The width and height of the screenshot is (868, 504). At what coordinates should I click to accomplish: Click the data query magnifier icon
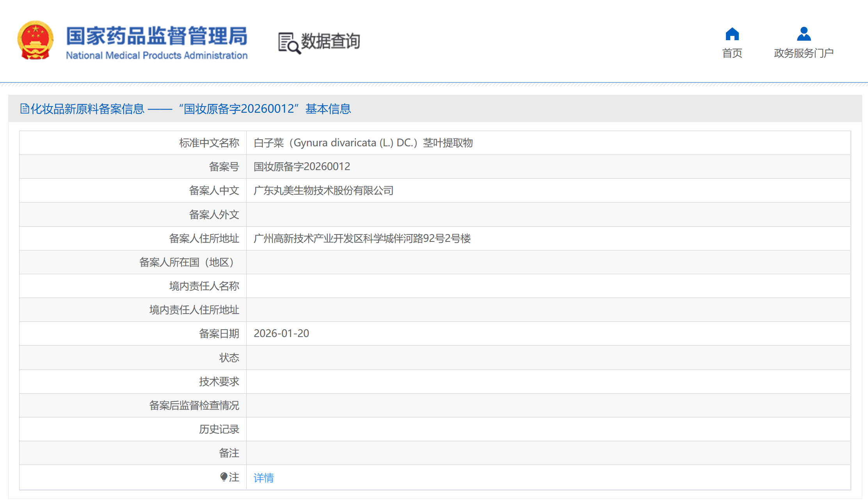coord(289,43)
